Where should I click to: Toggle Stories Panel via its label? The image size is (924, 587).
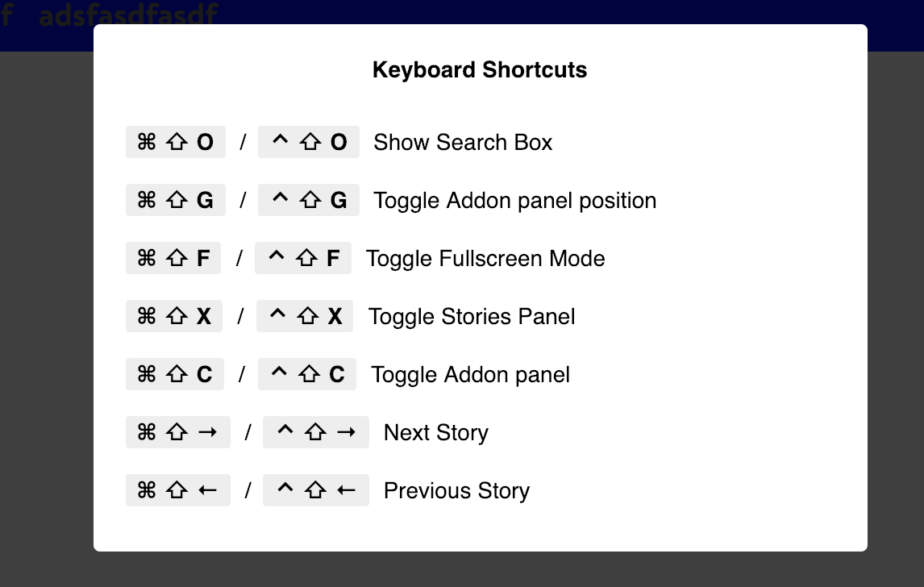pos(472,316)
